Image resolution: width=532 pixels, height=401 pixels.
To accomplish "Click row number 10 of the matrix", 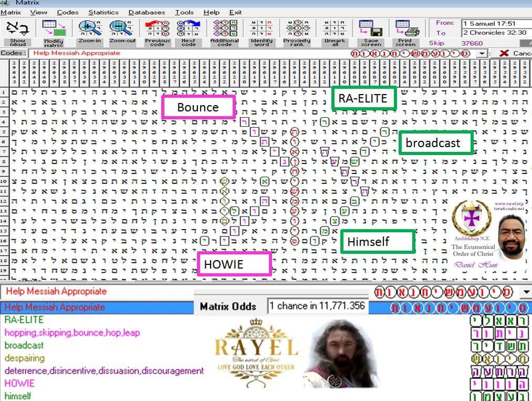I will pos(3,181).
